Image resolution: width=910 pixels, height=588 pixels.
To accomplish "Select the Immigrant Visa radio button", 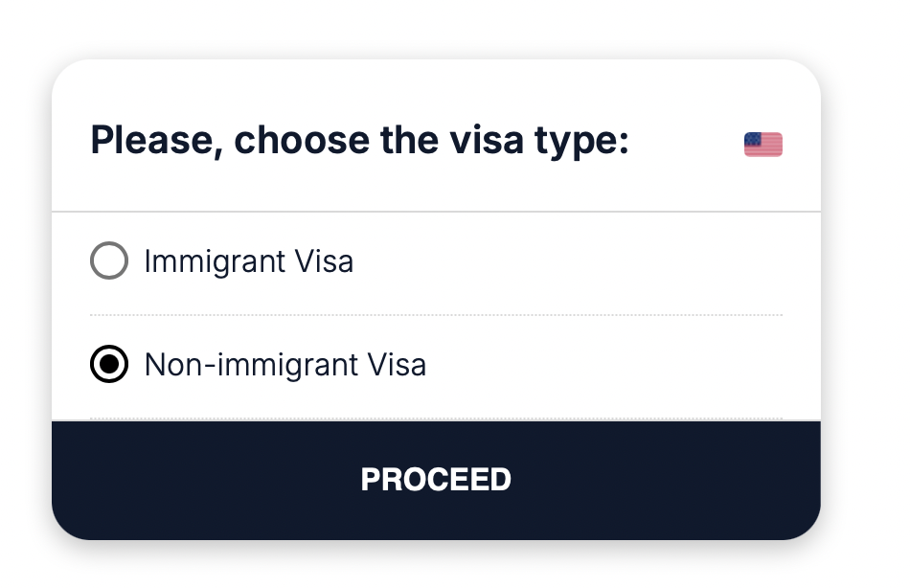I will [109, 261].
